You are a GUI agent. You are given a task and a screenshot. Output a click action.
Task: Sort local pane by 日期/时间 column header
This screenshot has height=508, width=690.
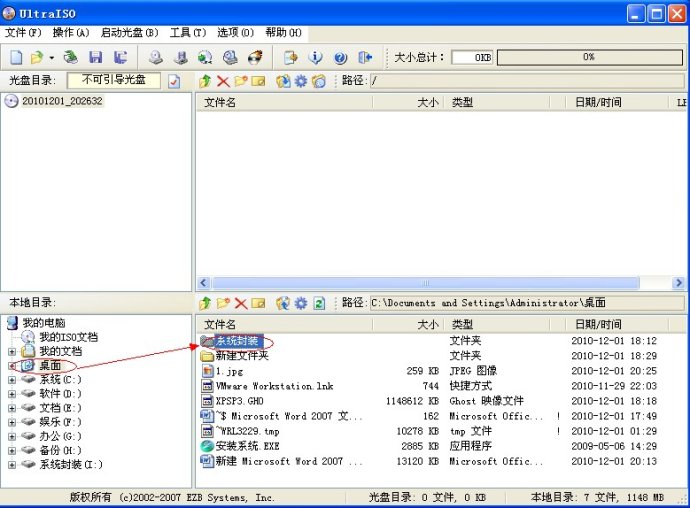click(x=617, y=324)
